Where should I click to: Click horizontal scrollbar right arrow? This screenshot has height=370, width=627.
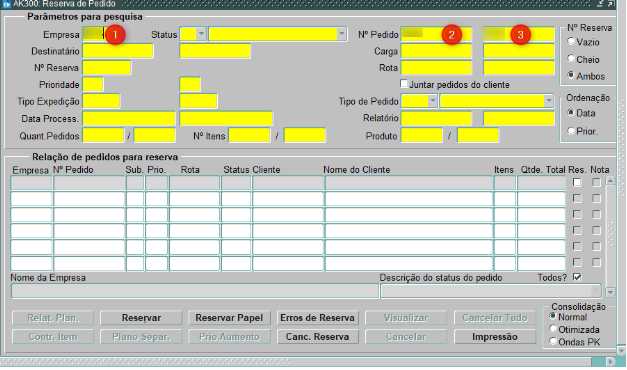(x=610, y=362)
